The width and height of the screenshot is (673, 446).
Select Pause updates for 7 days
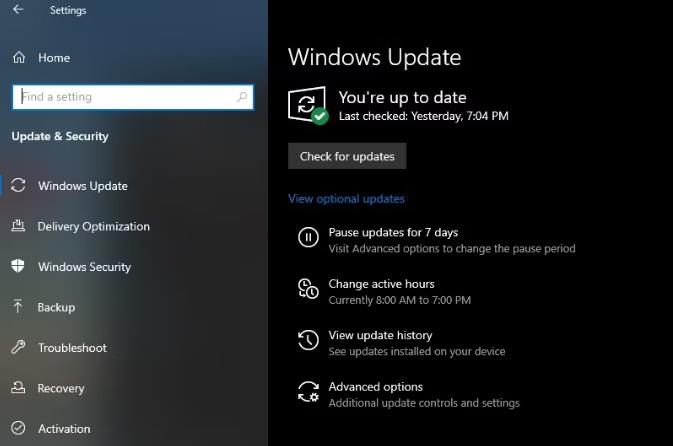pyautogui.click(x=393, y=232)
